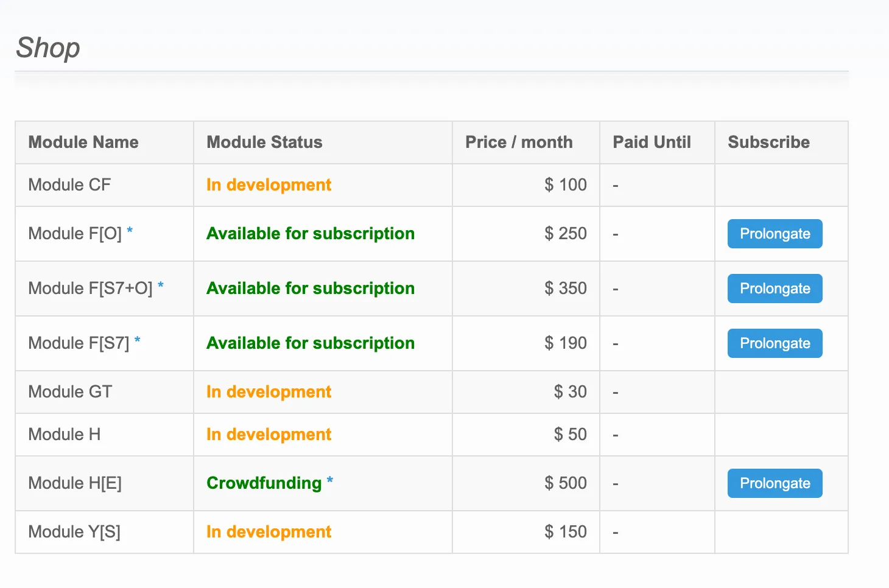889x588 pixels.
Task: Click Available for subscription for Module F[O]
Action: click(x=311, y=234)
